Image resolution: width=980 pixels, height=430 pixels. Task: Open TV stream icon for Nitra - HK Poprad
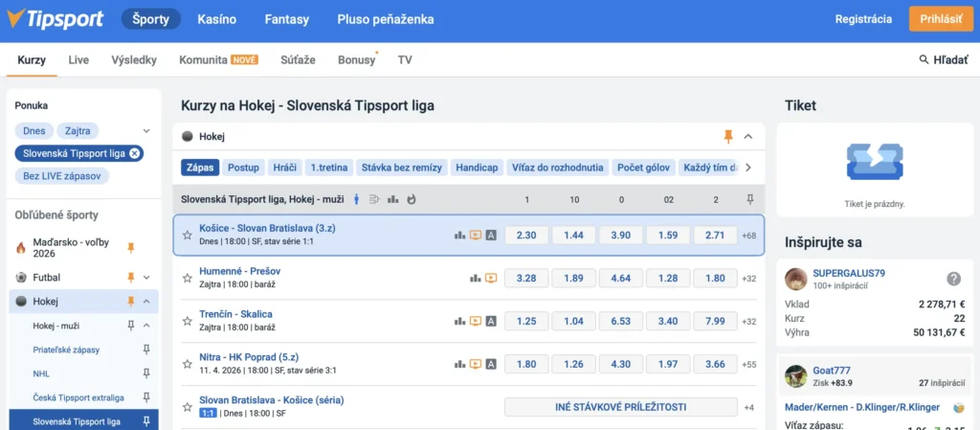click(x=476, y=364)
